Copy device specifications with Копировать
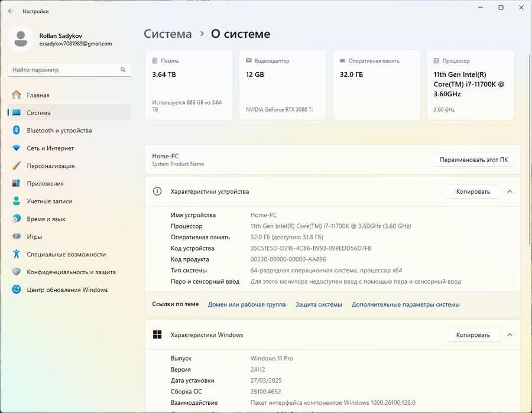Viewport: 532px width, 413px height. (473, 191)
